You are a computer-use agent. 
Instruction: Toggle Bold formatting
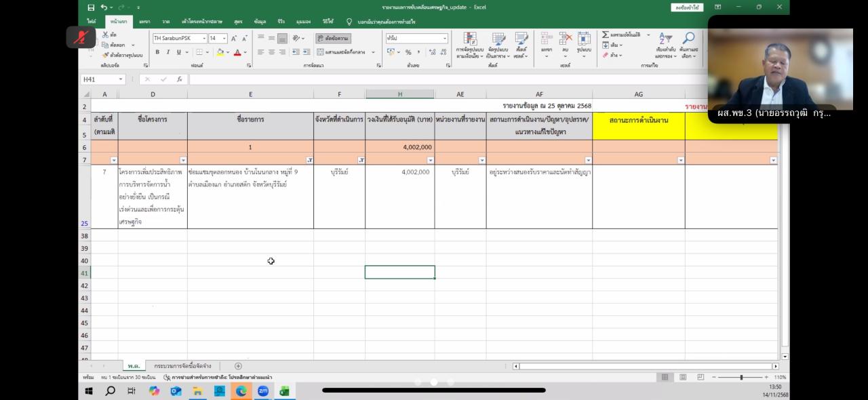tap(157, 52)
